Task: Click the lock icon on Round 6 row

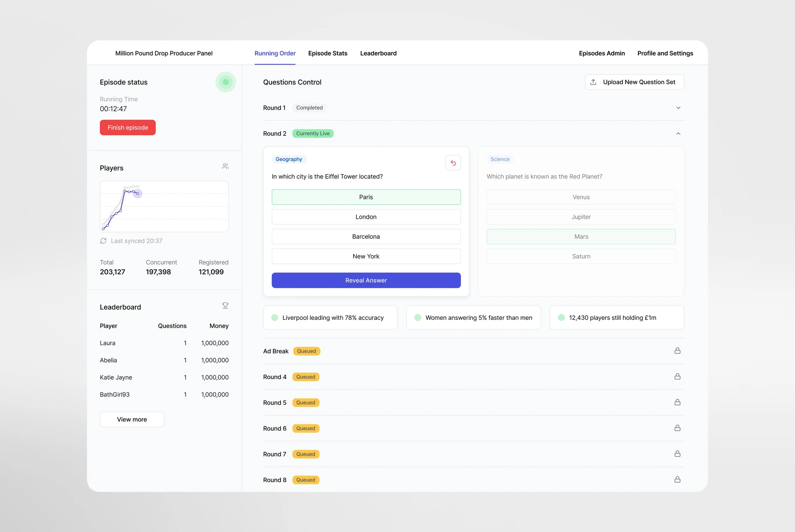Action: tap(677, 428)
